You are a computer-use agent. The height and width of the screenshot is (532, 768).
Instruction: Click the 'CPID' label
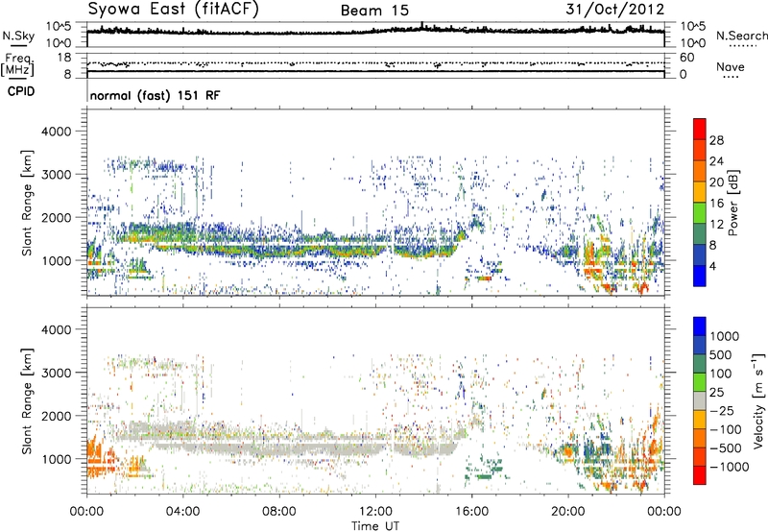coord(20,91)
